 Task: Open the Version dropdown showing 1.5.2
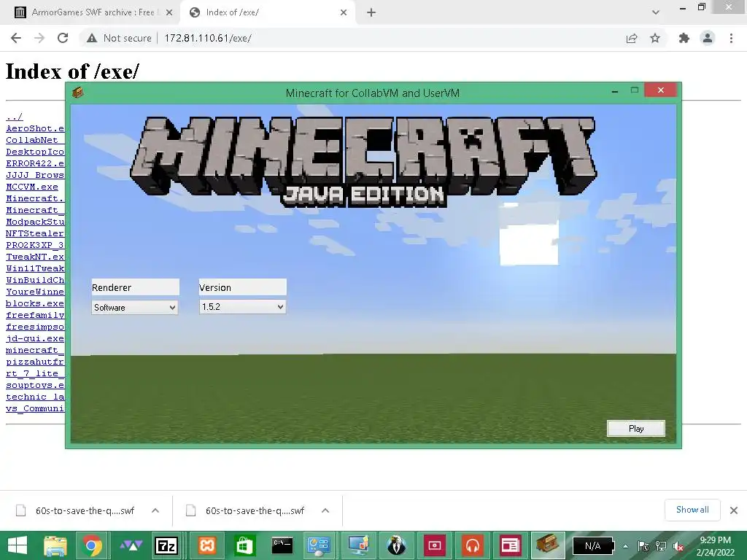(x=242, y=307)
